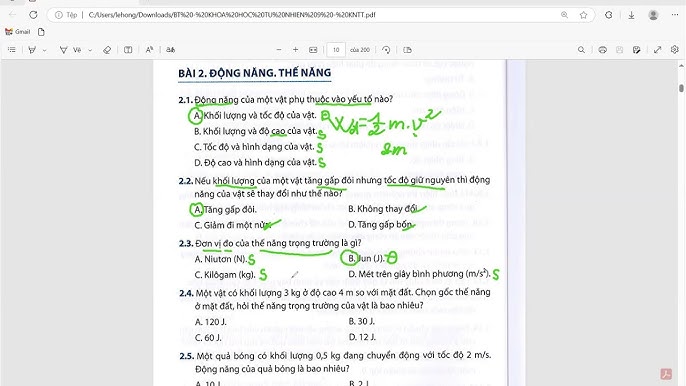Expand the Vẽ pen options arrow

[90, 50]
